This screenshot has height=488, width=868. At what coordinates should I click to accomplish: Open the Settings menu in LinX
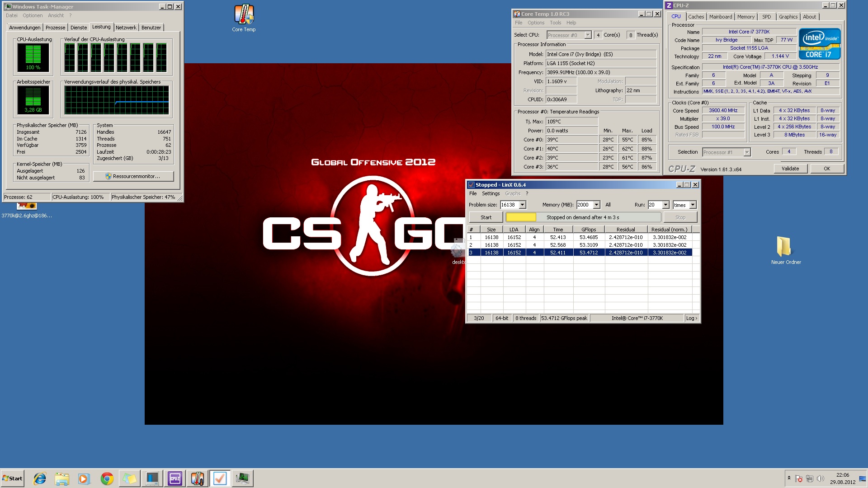click(x=491, y=193)
